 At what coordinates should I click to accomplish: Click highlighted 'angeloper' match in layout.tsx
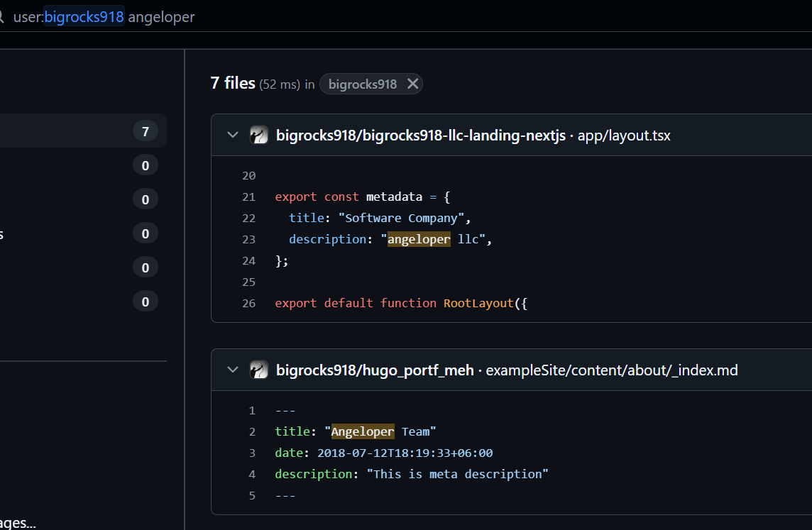point(419,239)
